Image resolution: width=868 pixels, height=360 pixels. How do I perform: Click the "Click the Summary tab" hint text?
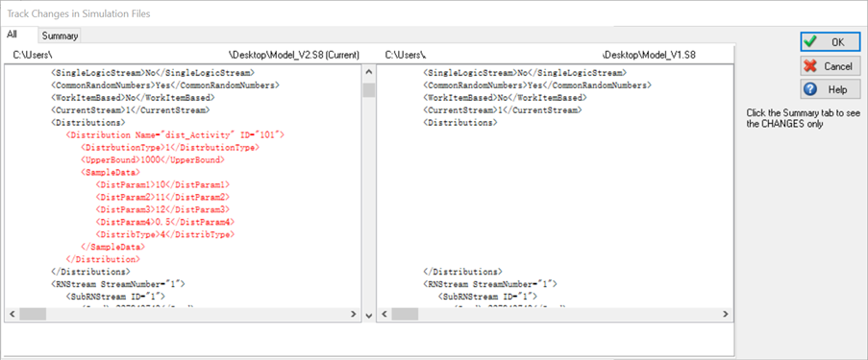803,118
